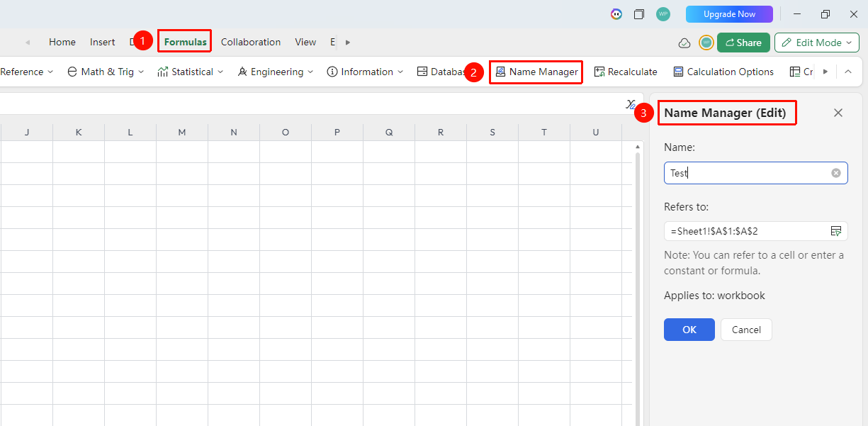Expand the Engineering functions dropdown
Viewport: 868px width, 426px height.
tap(275, 72)
